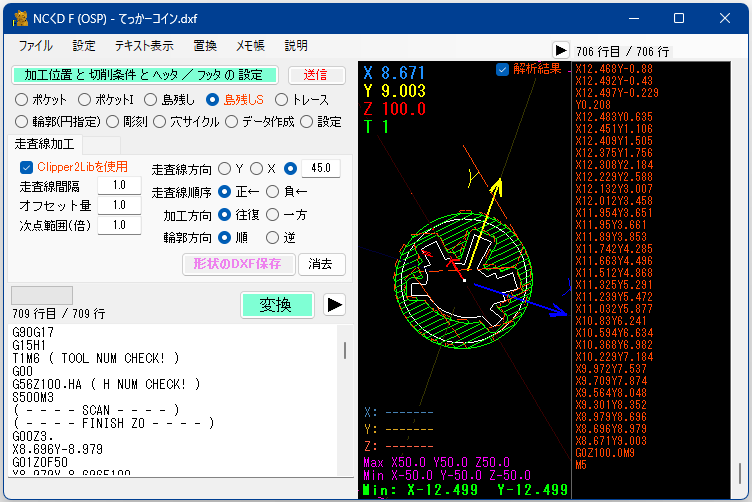Viewport: 752px width, 502px height.
Task: Click the オフセット量 input field
Action: click(119, 205)
